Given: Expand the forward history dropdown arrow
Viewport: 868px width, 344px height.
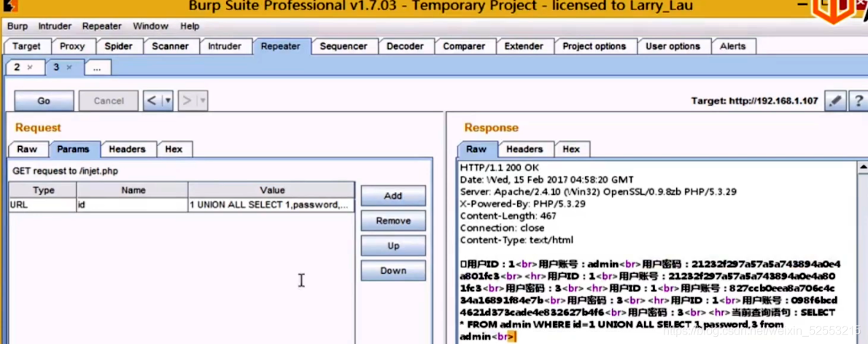Looking at the screenshot, I should [x=203, y=101].
